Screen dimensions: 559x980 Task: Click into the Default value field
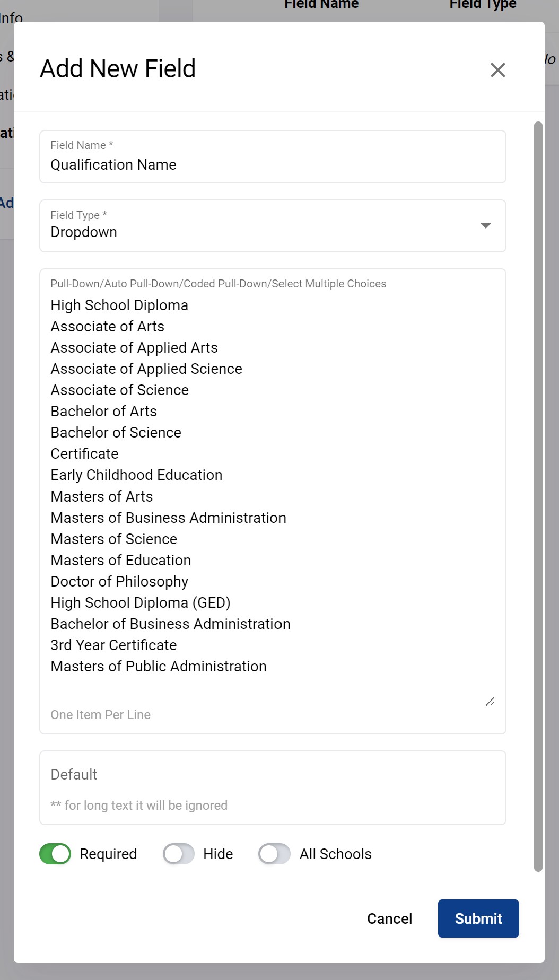273,775
